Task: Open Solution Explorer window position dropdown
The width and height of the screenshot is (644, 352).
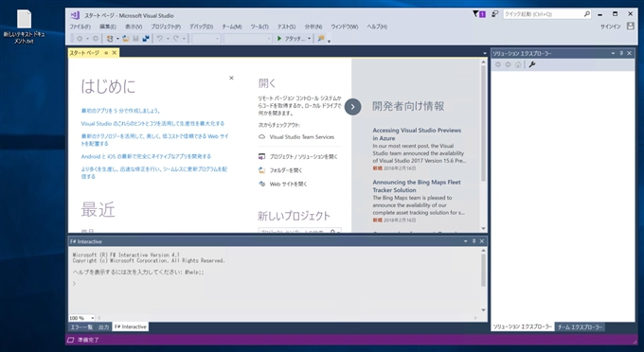Action: pyautogui.click(x=613, y=53)
